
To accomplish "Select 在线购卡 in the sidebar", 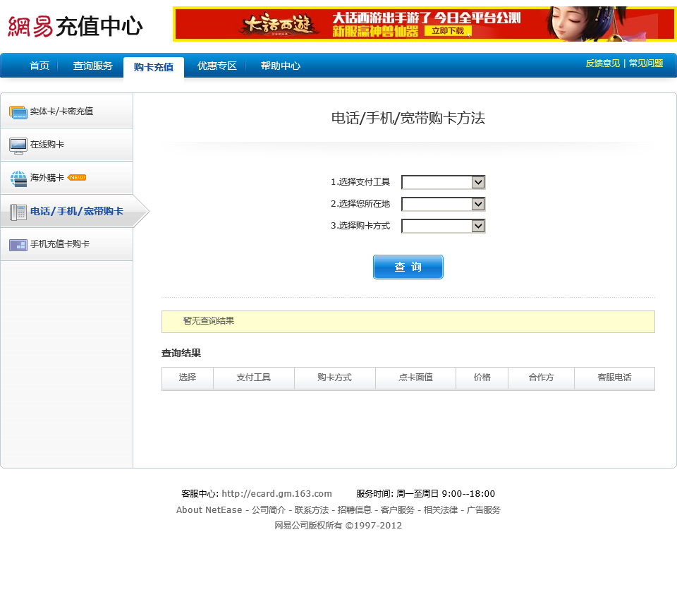I will pyautogui.click(x=66, y=145).
